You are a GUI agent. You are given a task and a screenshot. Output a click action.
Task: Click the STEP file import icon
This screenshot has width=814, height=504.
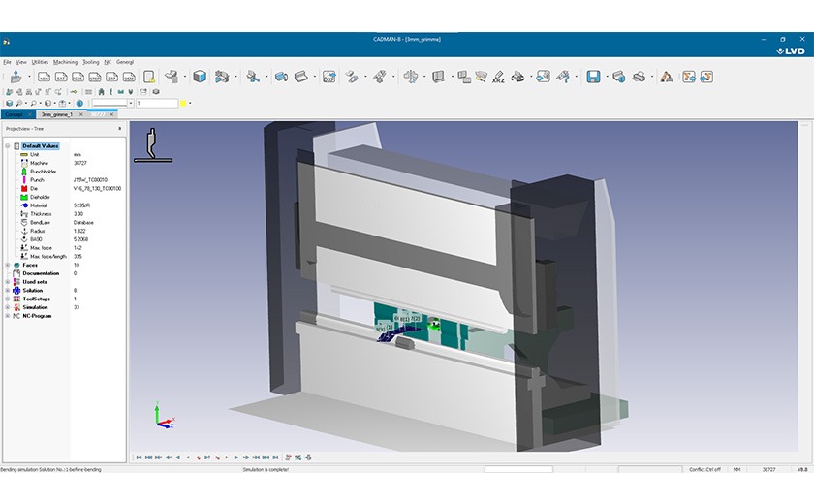click(x=95, y=78)
